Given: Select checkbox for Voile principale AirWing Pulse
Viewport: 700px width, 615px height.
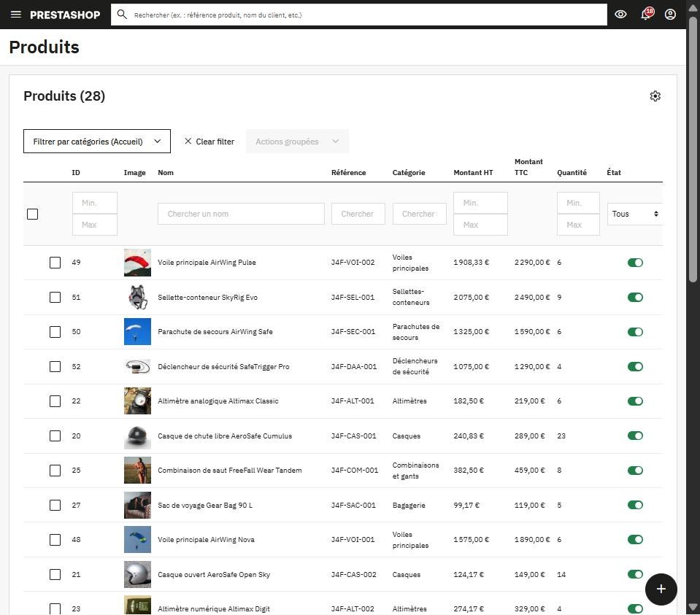Looking at the screenshot, I should coord(55,263).
